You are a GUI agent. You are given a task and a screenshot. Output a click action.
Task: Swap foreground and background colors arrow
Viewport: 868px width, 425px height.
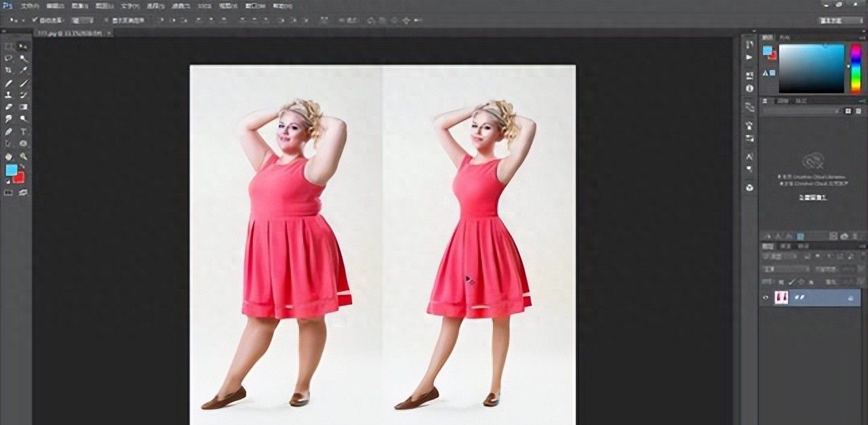[23, 167]
